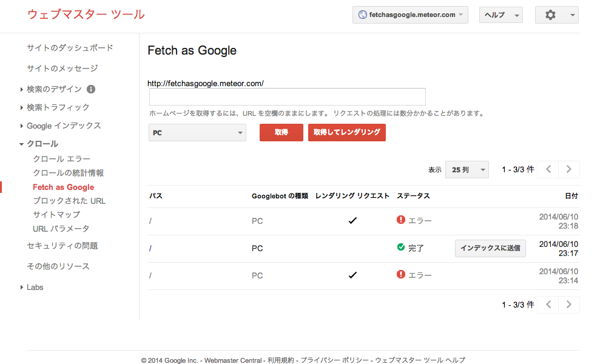Open サイトマップ page
The height and width of the screenshot is (364, 603).
click(x=56, y=215)
